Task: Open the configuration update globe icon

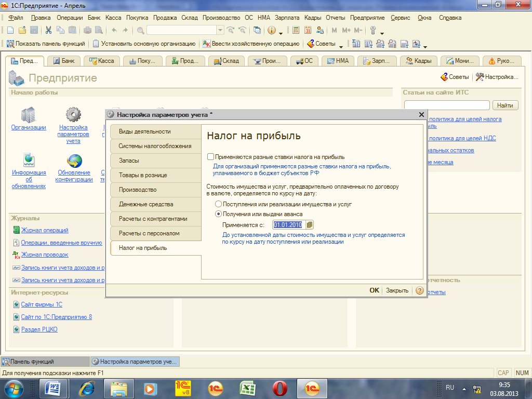Action: pyautogui.click(x=74, y=161)
